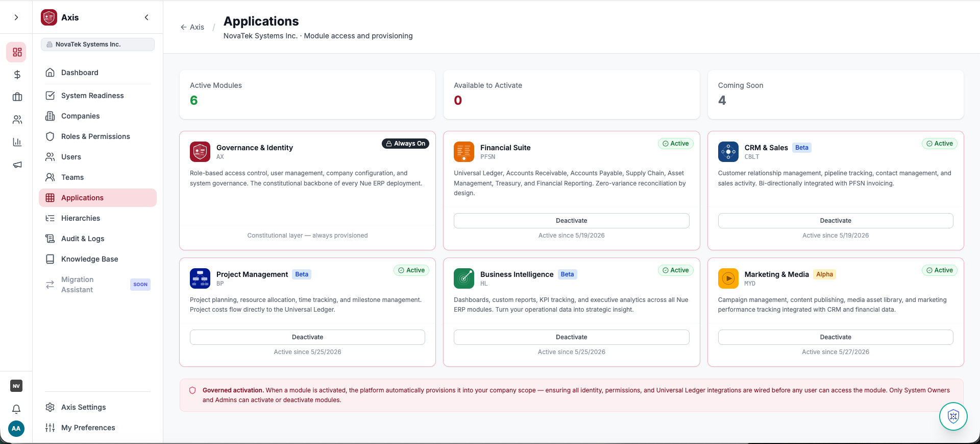This screenshot has height=444, width=980.
Task: Click Migration Assistant entry
Action: [97, 285]
